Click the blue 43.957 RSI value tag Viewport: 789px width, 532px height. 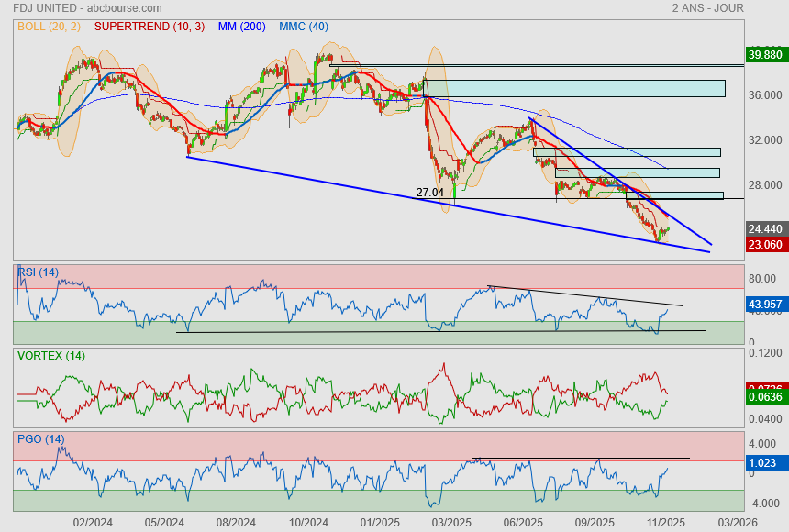pyautogui.click(x=765, y=304)
